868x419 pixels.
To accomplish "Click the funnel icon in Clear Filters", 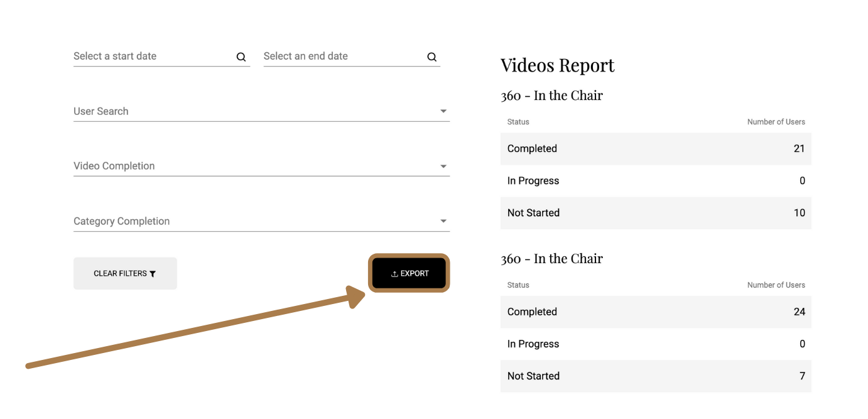I will (153, 274).
